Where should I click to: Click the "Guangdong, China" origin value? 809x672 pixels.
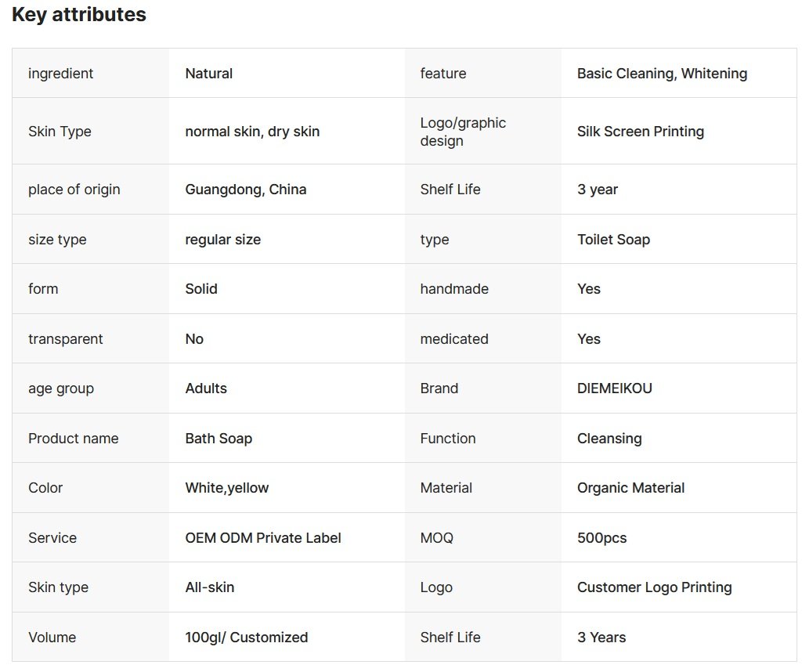[246, 190]
